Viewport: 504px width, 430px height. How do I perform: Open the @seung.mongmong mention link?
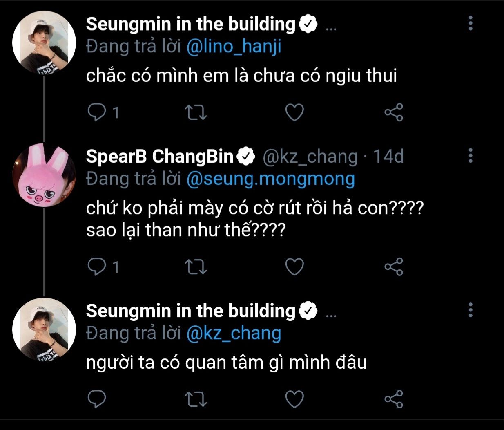click(270, 179)
